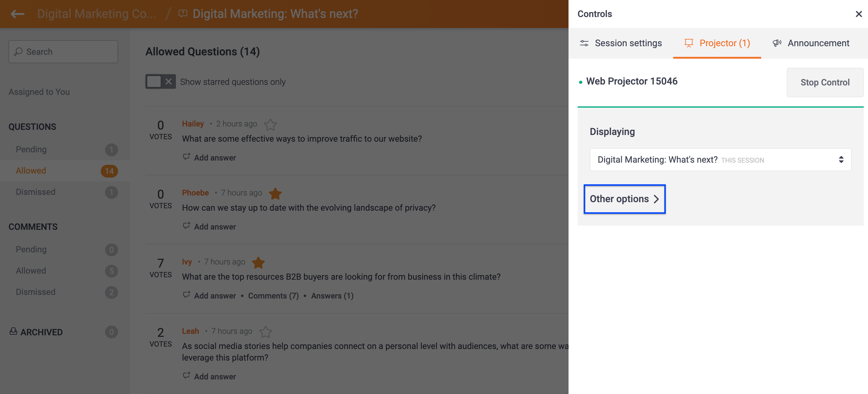
Task: Open Assigned to You
Action: (39, 92)
